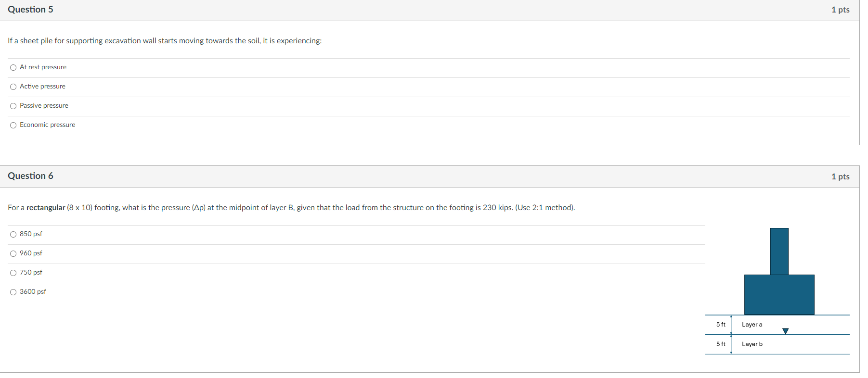868x378 pixels.
Task: Click the '1 pts' label of Question 5
Action: 840,10
